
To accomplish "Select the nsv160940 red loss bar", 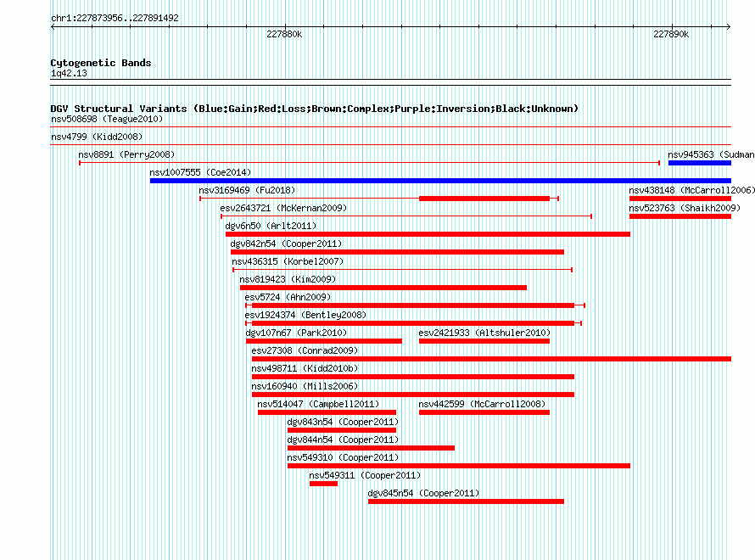I will tap(413, 395).
